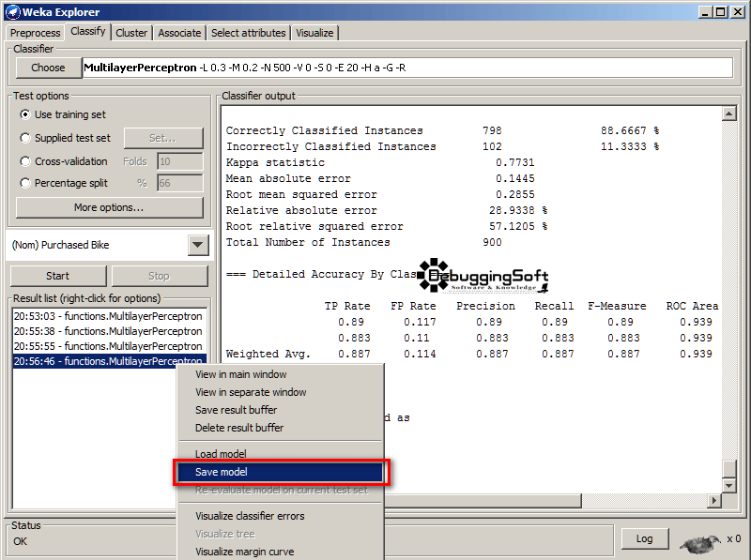Maximize the Weka Explorer window

click(721, 12)
